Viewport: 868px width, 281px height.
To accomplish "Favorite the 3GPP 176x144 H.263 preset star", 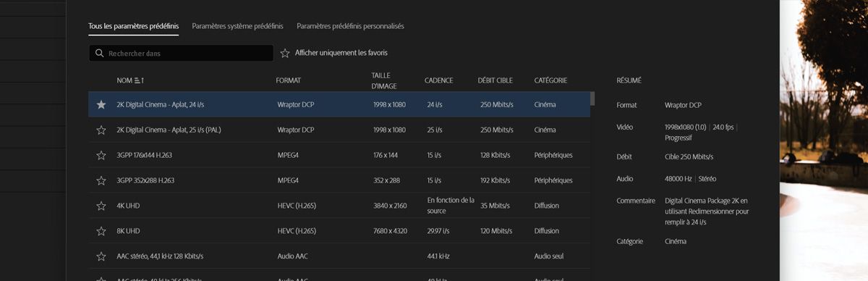I will click(101, 155).
